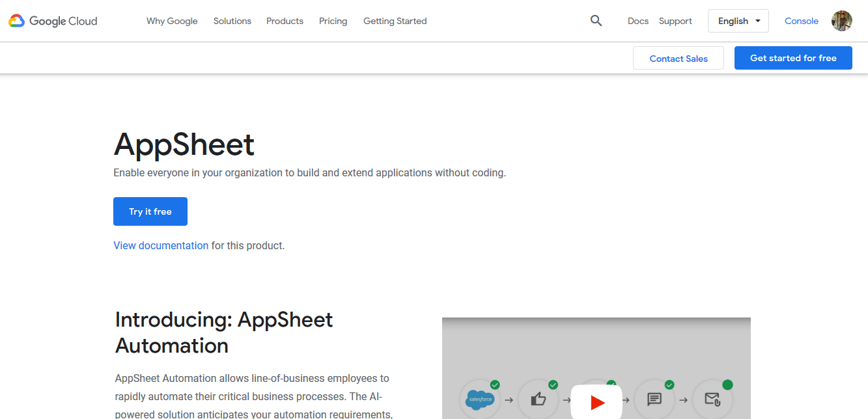Open the View documentation link
Viewport: 868px width, 419px height.
coord(161,245)
